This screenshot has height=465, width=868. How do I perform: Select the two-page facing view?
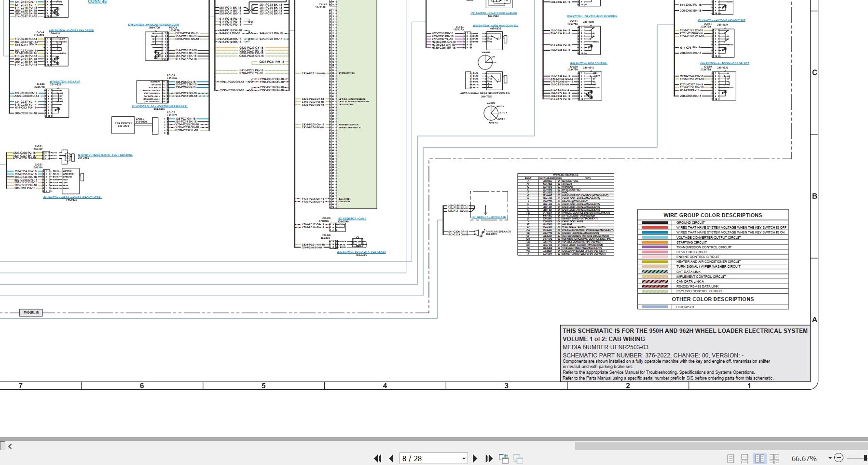[759, 459]
